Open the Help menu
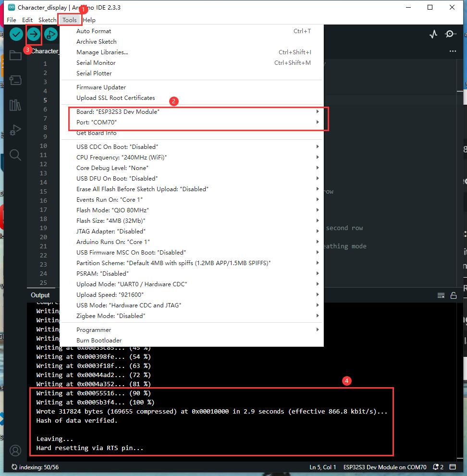Viewport: 467px width, 476px height. click(x=89, y=20)
